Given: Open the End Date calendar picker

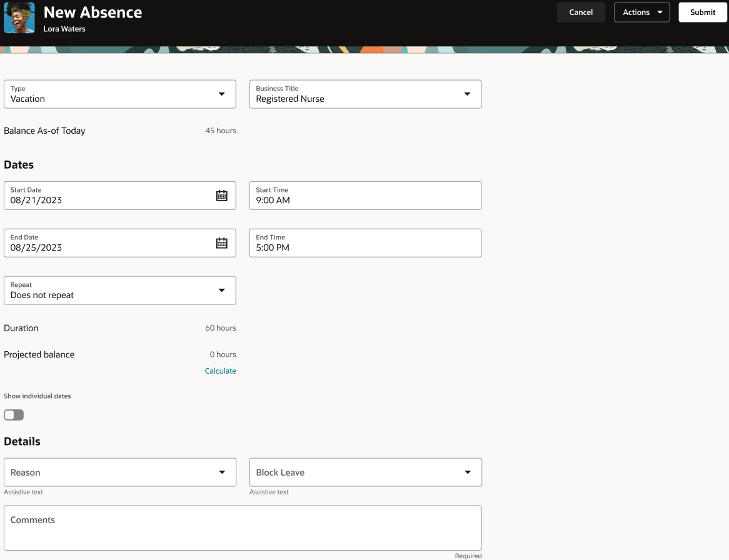Looking at the screenshot, I should (222, 242).
